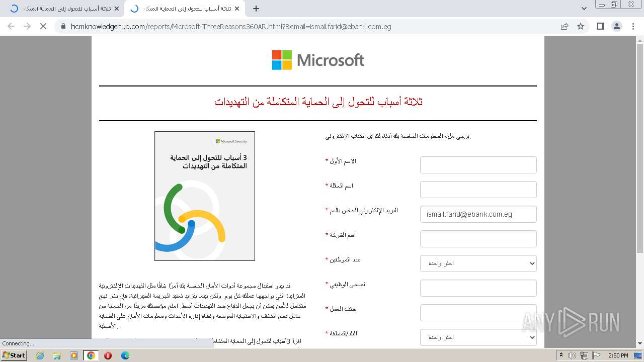Click the network icon in system tray

coord(584,355)
